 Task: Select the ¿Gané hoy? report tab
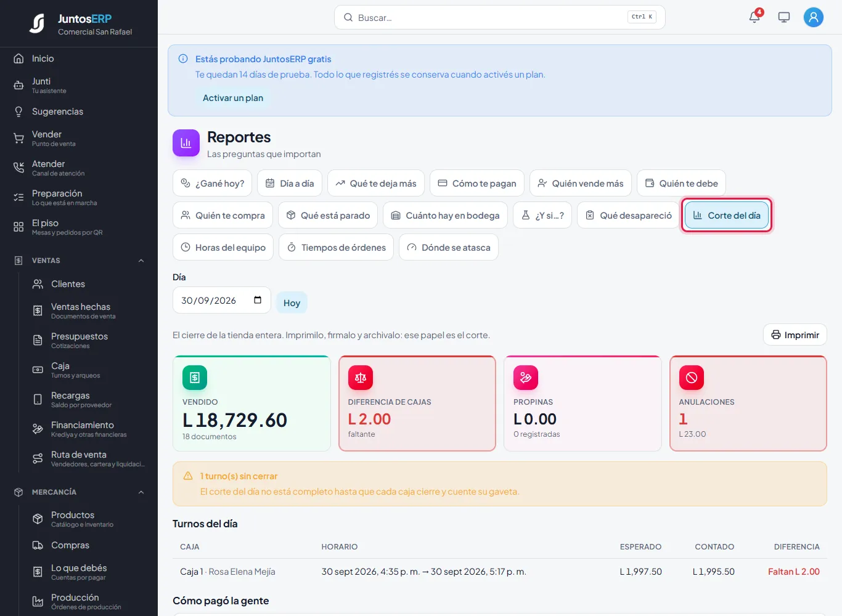[212, 183]
